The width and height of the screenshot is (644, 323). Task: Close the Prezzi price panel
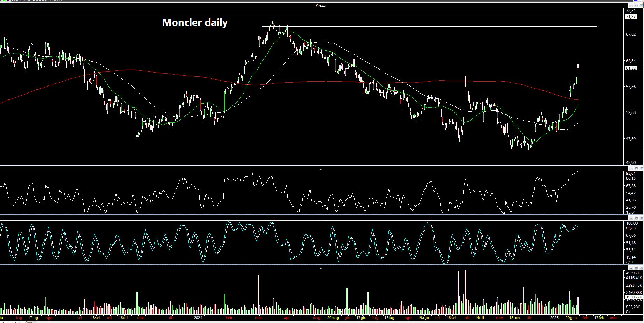pos(641,5)
